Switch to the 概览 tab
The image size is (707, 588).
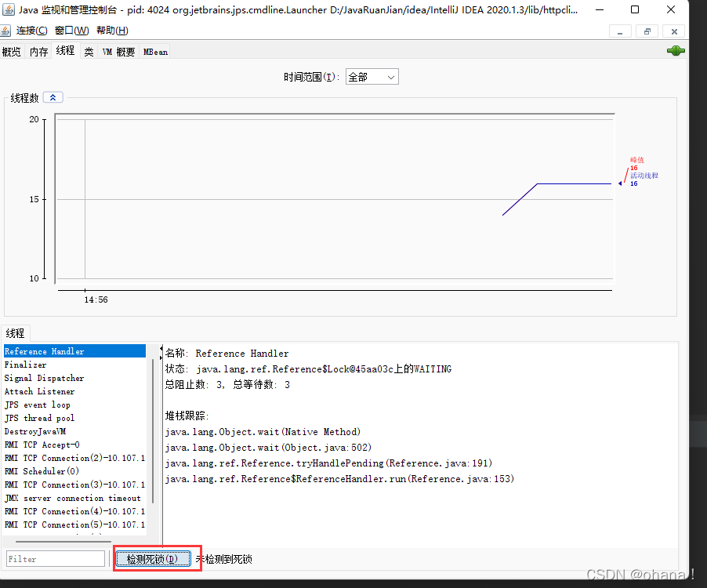point(11,52)
